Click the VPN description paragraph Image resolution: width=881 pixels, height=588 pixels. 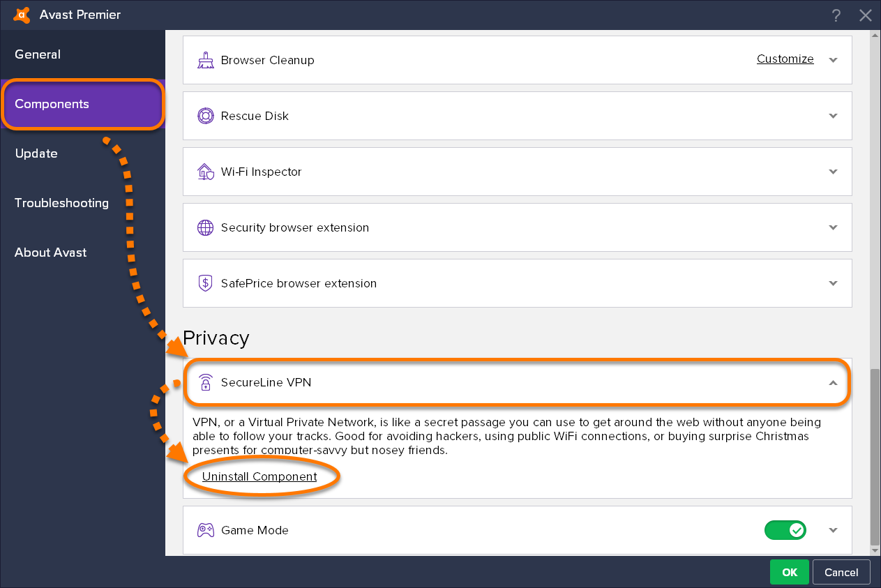[506, 436]
